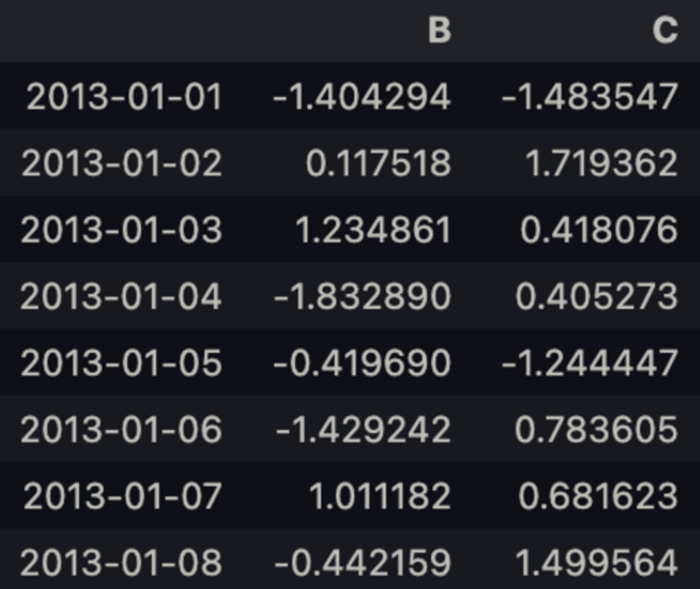Select the 2013-01-03 row index

[122, 230]
